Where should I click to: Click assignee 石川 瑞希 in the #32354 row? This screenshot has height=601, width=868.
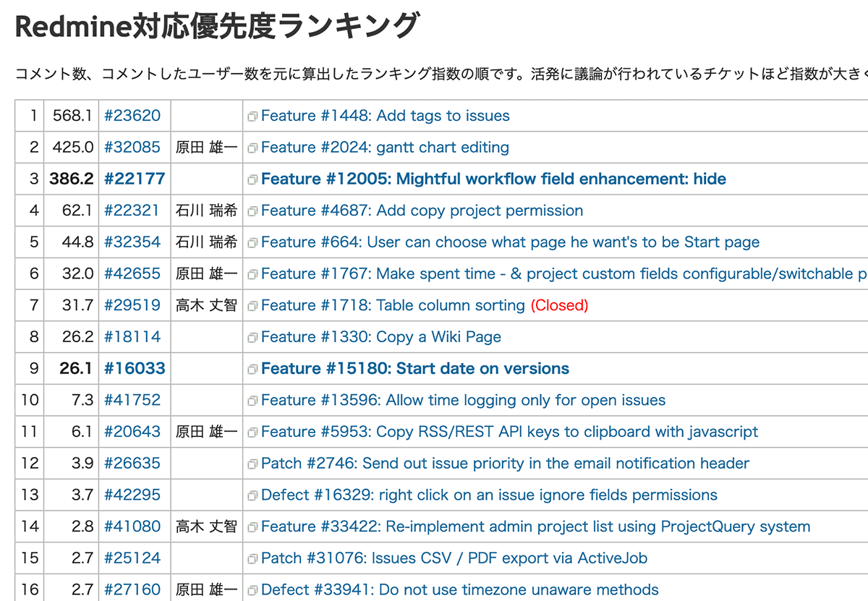(x=207, y=242)
